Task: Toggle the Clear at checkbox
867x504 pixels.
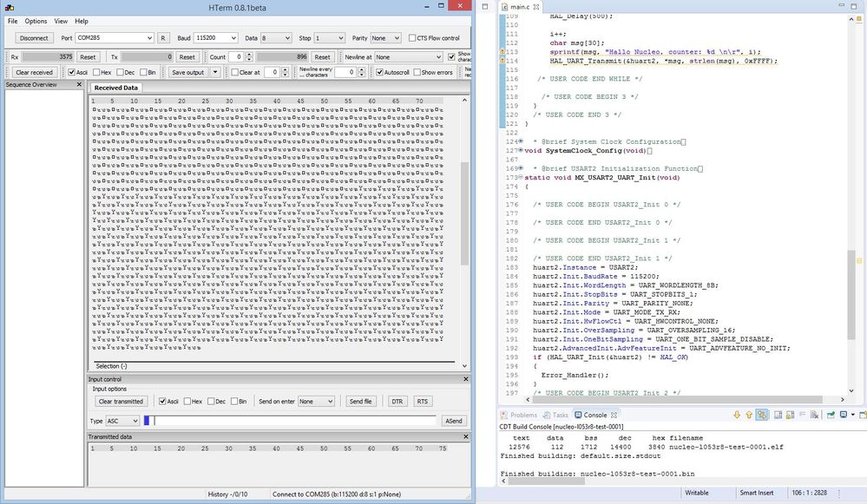Action: coord(234,72)
